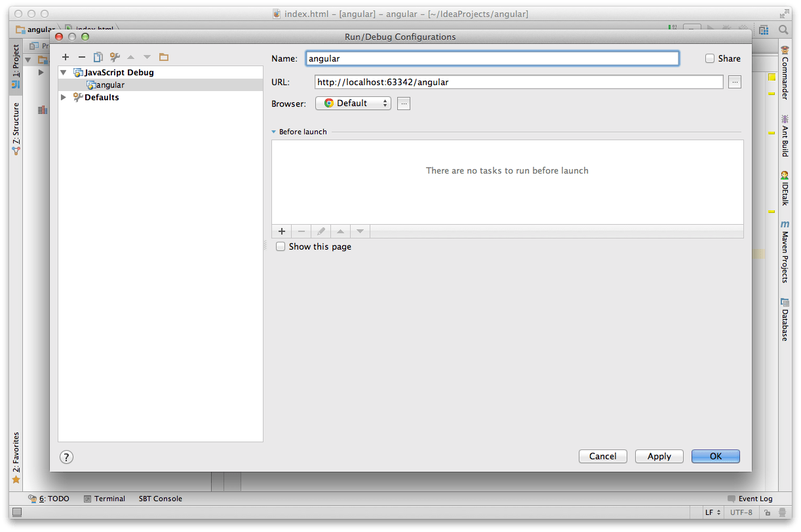The width and height of the screenshot is (801, 532).
Task: Expand the Defaults tree node
Action: [64, 98]
